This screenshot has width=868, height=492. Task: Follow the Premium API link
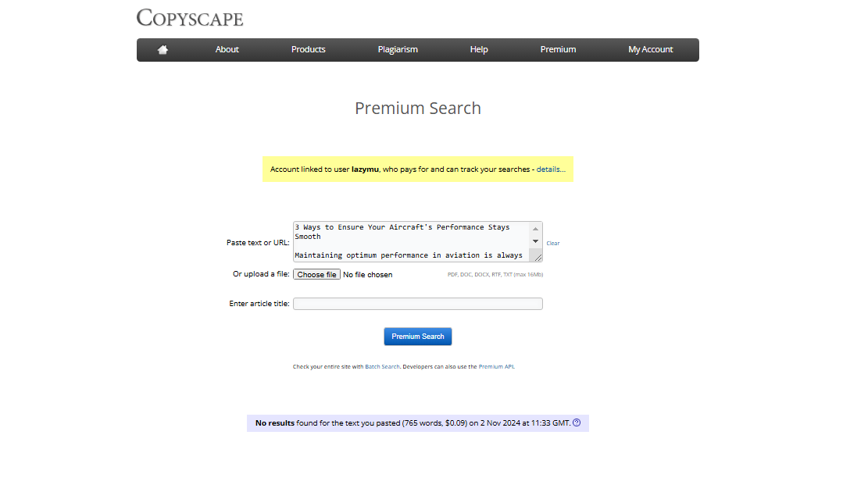coord(497,366)
